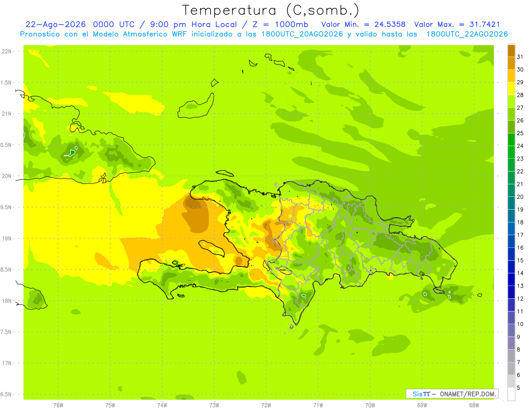Click the "20N" latitude label
The height and width of the screenshot is (411, 532).
[8, 176]
